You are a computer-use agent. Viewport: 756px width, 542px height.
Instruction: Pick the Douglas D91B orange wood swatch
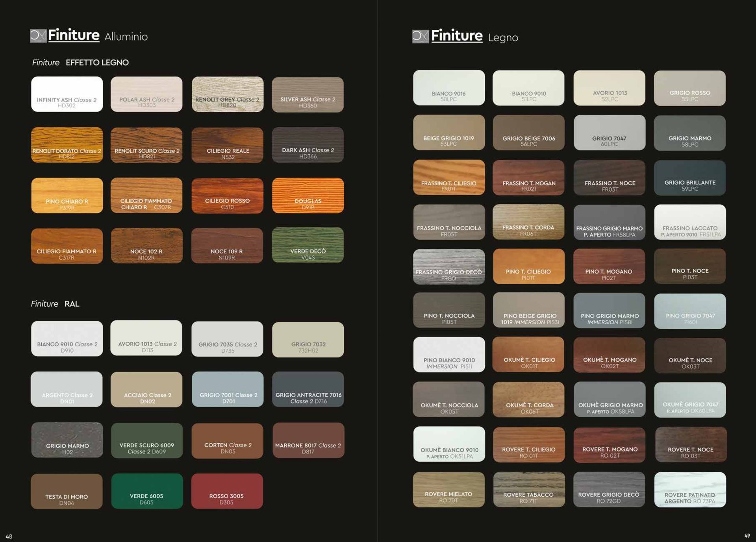click(x=308, y=196)
